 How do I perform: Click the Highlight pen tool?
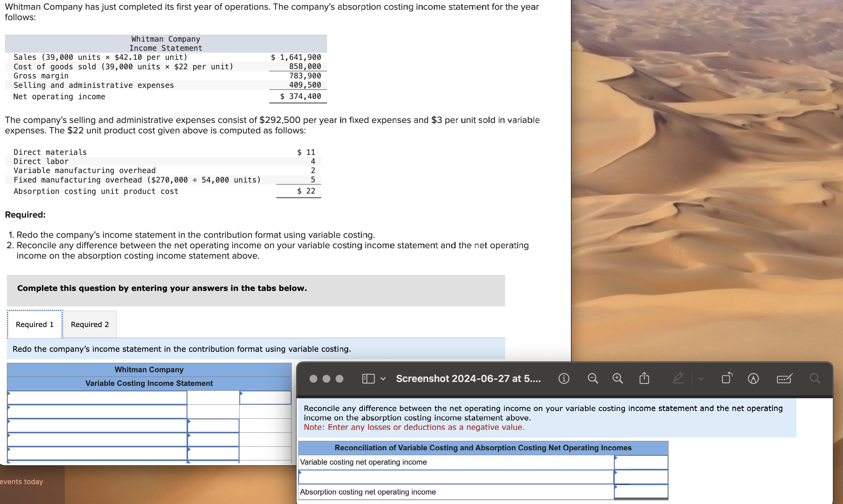click(x=678, y=378)
